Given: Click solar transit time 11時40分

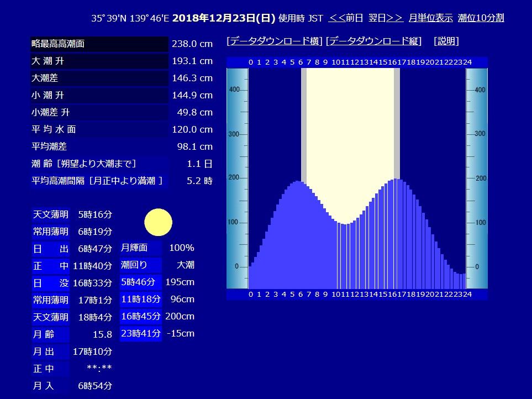Looking at the screenshot, I should (x=92, y=266).
